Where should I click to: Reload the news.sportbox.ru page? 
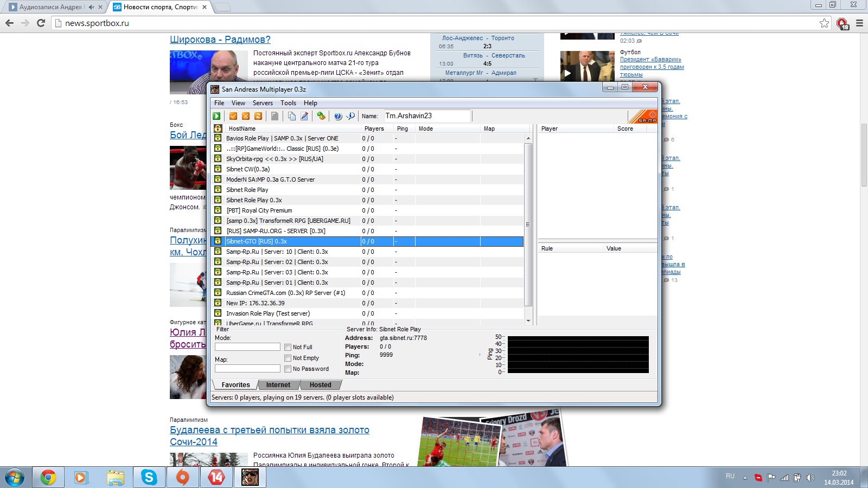[x=41, y=23]
